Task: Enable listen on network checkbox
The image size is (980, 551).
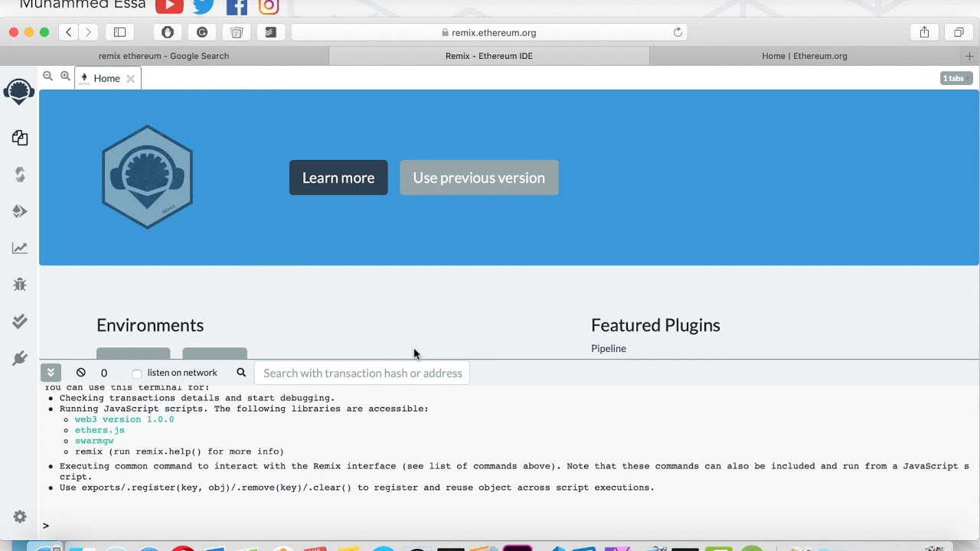Action: pos(137,373)
